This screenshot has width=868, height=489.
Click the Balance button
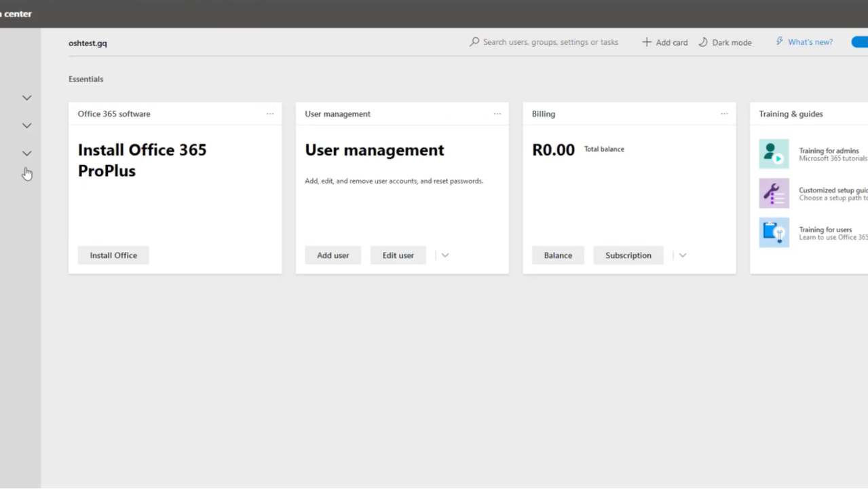click(x=558, y=255)
